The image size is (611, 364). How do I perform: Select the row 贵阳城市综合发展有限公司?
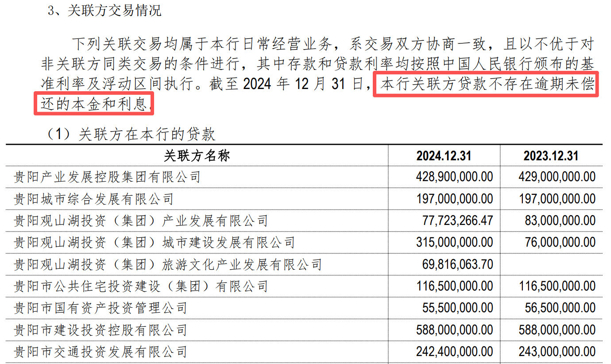pos(94,199)
